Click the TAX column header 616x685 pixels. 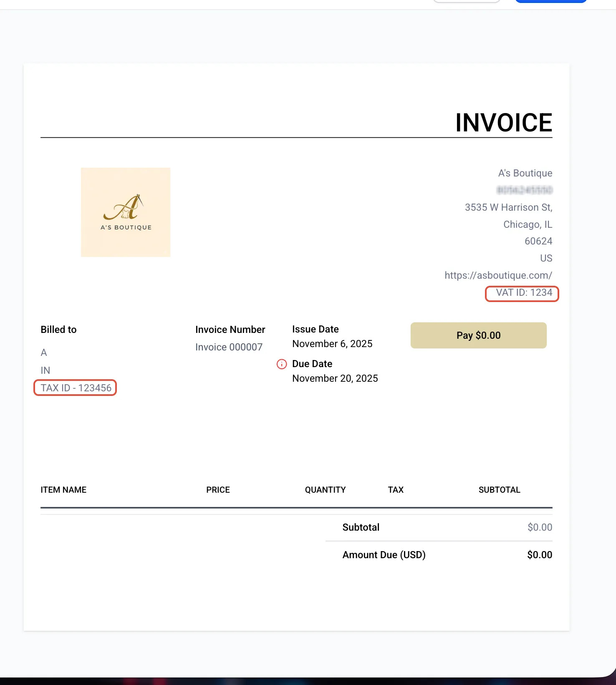396,490
